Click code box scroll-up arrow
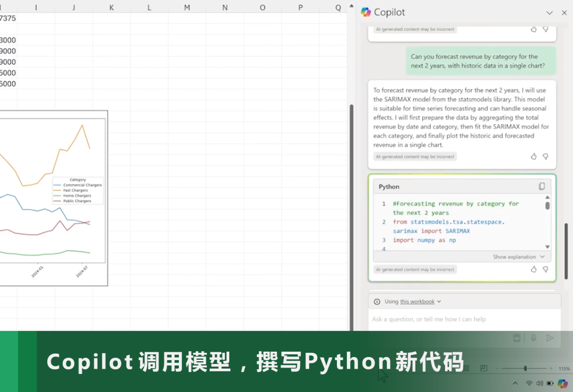573x392 pixels. 548,197
